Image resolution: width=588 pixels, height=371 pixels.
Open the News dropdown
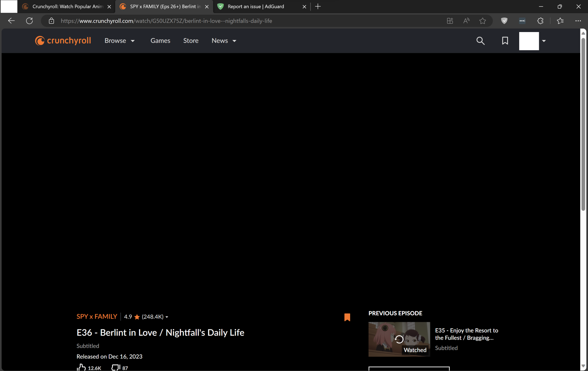coord(224,41)
